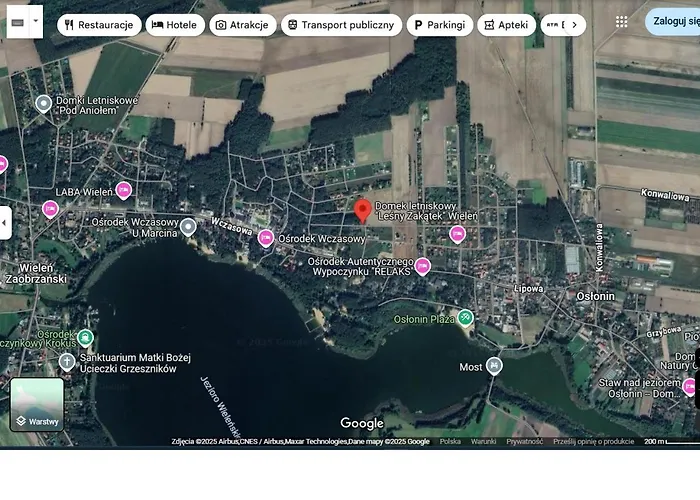Click the Zaloguj się sign-in button
Screen dimensions: 700x500
coord(675,21)
